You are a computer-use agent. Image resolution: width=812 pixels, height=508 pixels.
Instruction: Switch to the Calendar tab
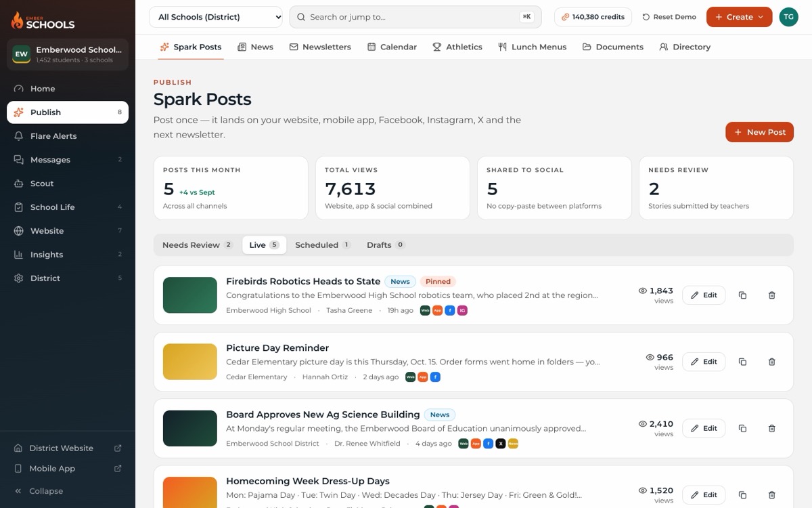tap(392, 47)
